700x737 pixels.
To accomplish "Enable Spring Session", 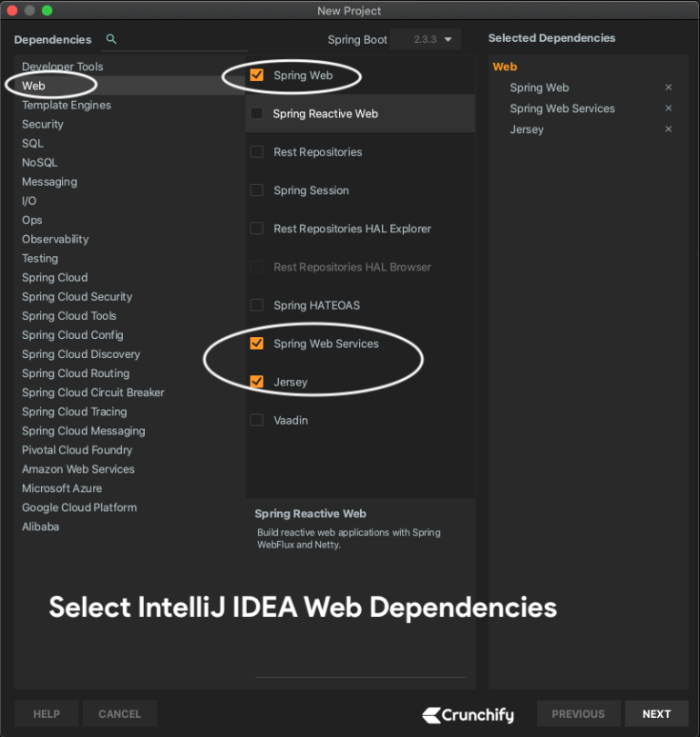I will [x=256, y=189].
